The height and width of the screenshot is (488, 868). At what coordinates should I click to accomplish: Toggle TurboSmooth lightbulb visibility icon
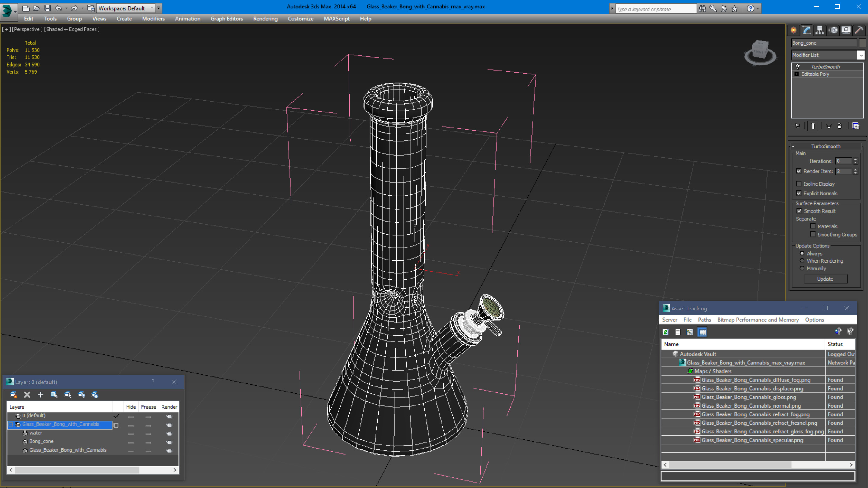point(797,67)
